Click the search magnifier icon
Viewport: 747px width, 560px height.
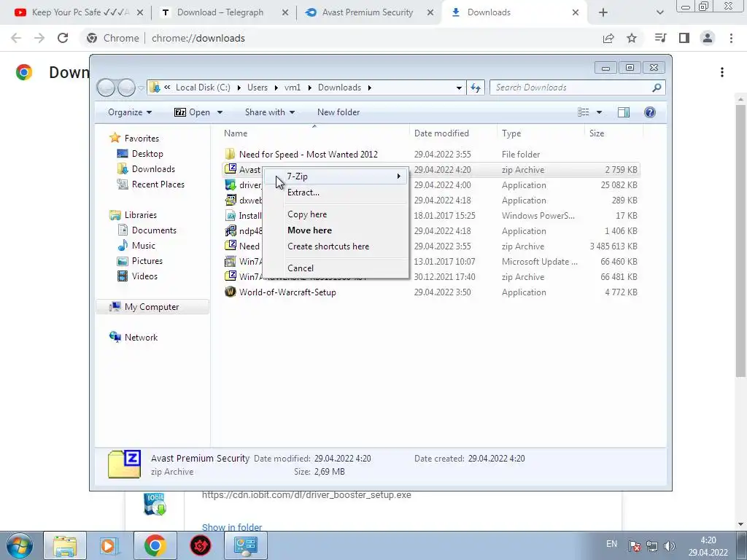click(x=657, y=87)
